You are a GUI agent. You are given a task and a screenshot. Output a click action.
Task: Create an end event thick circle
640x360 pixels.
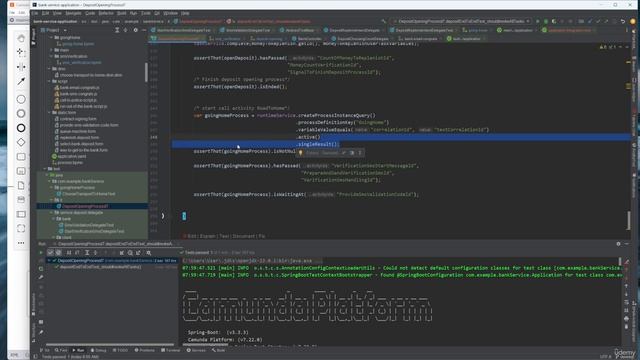click(x=21, y=128)
